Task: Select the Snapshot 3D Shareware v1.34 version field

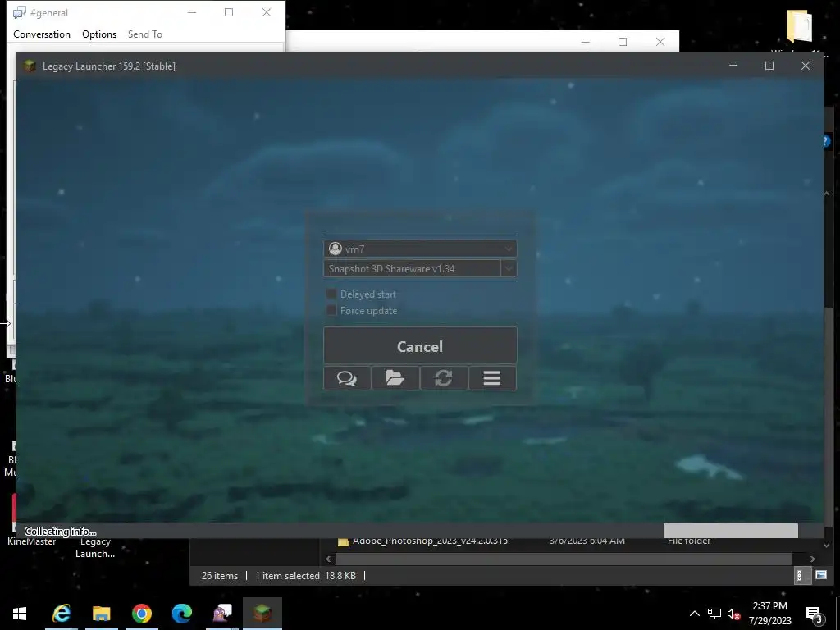Action: point(412,268)
